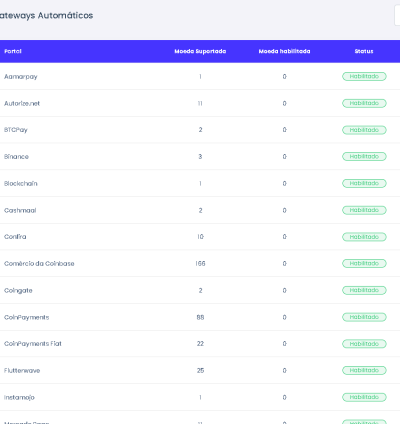Click supported currency count 2 for Coingate

tap(200, 290)
